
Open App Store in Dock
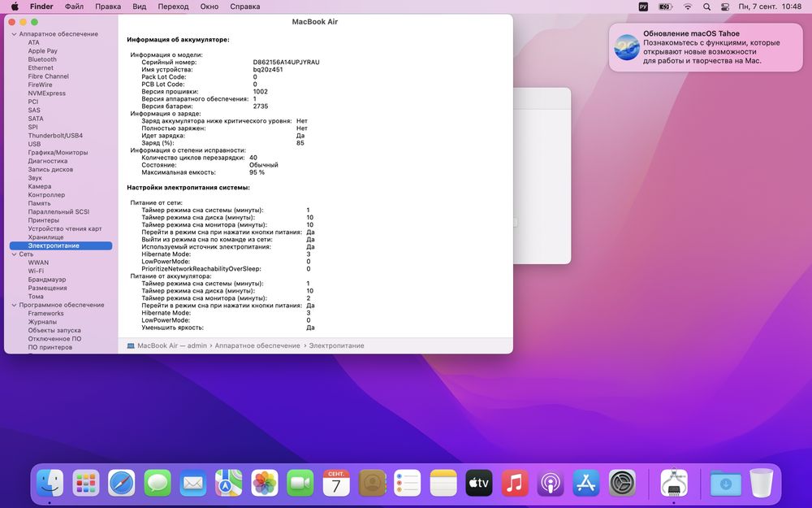586,483
